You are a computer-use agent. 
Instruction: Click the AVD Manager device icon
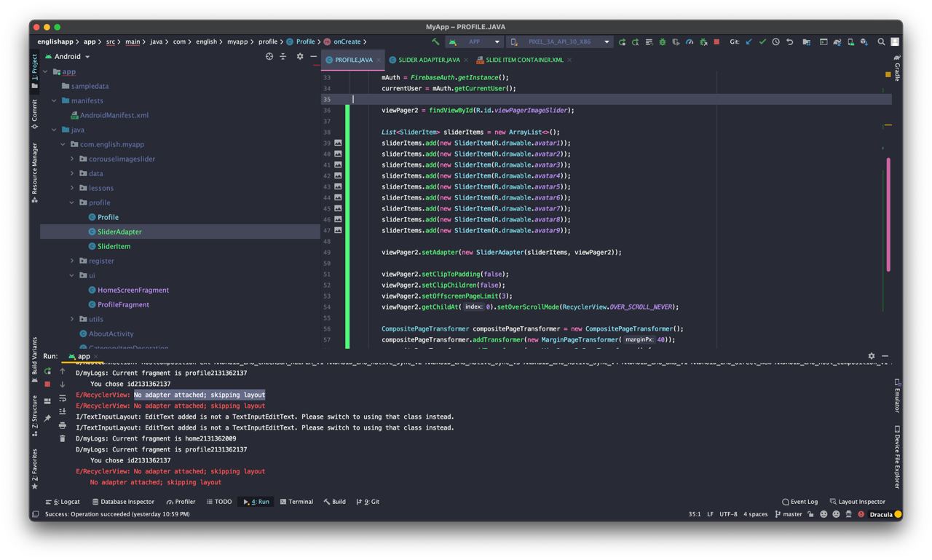point(850,42)
